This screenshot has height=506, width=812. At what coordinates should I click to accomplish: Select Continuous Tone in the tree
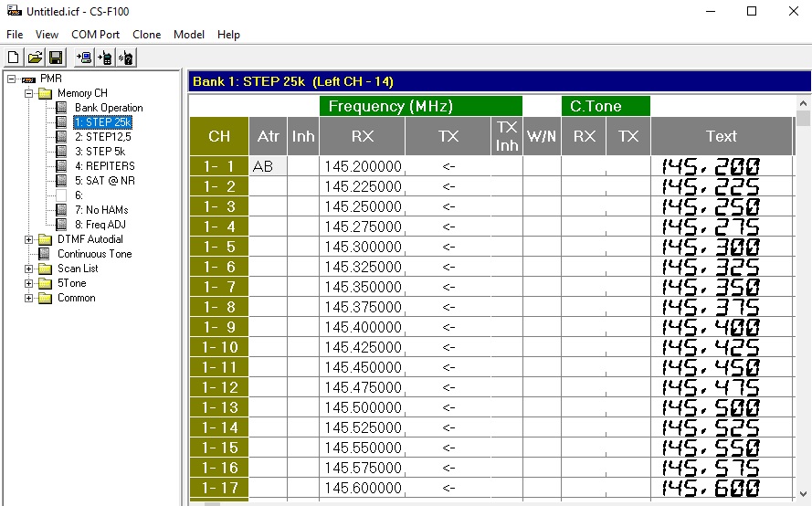coord(94,254)
